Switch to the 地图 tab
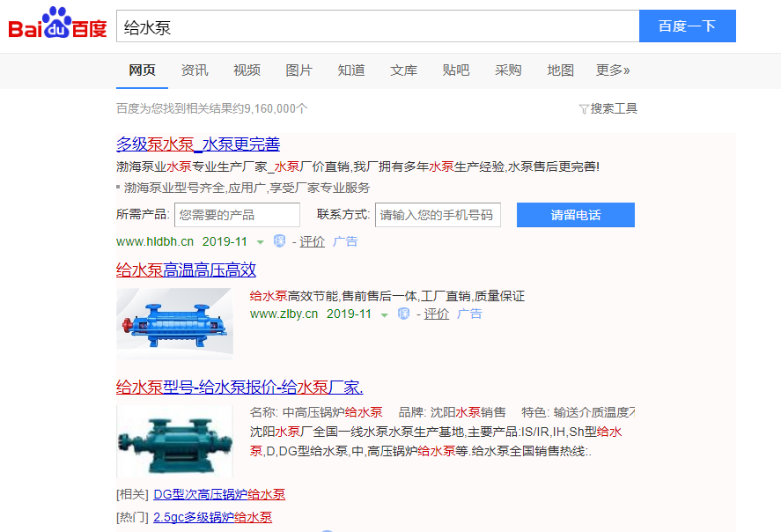The image size is (781, 532). pos(560,70)
